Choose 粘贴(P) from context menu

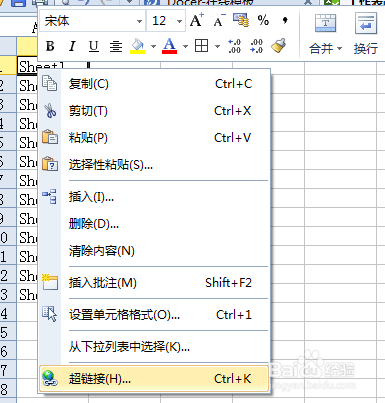tap(154, 138)
